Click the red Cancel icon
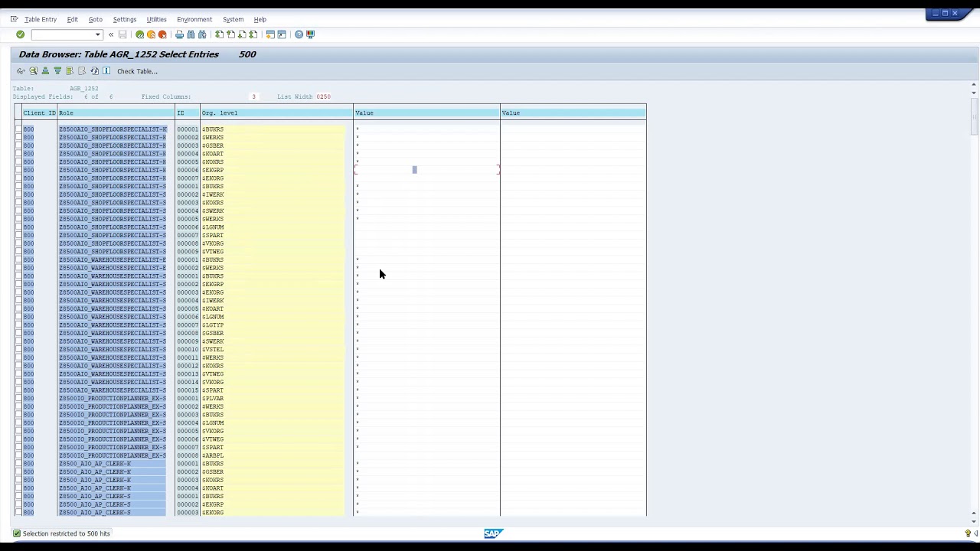Screen dimensions: 980x551 tap(162, 34)
